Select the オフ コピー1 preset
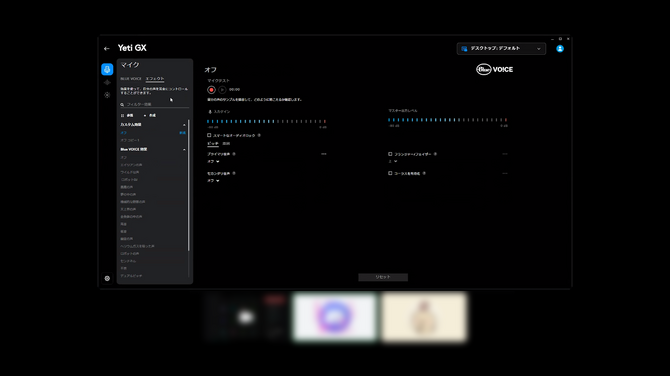This screenshot has width=670, height=376. tap(130, 140)
